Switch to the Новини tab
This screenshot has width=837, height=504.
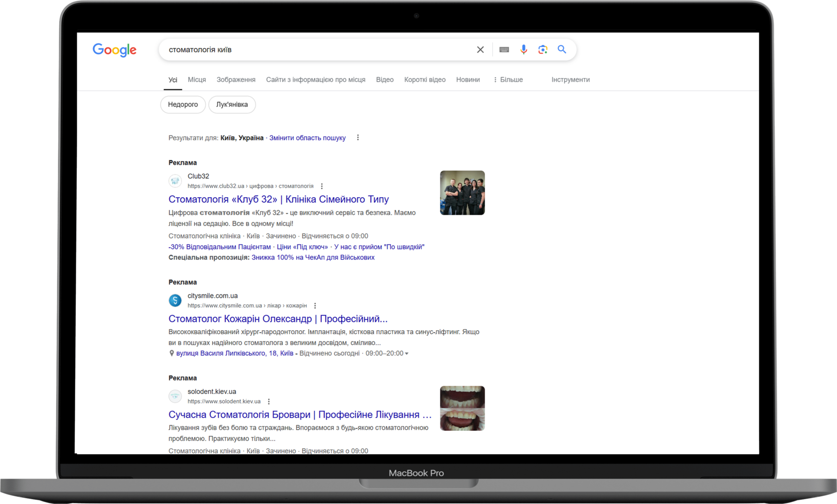468,80
